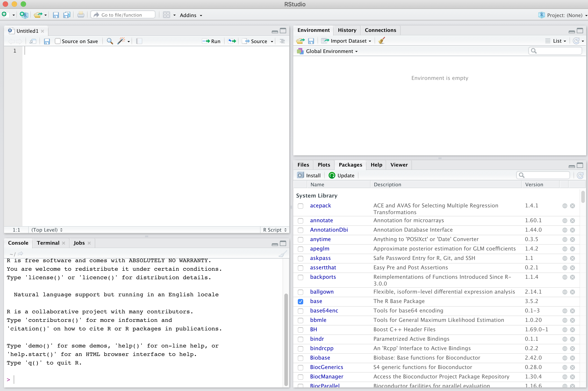Click the New File icon in main toolbar
The height and width of the screenshot is (391, 588).
click(5, 15)
